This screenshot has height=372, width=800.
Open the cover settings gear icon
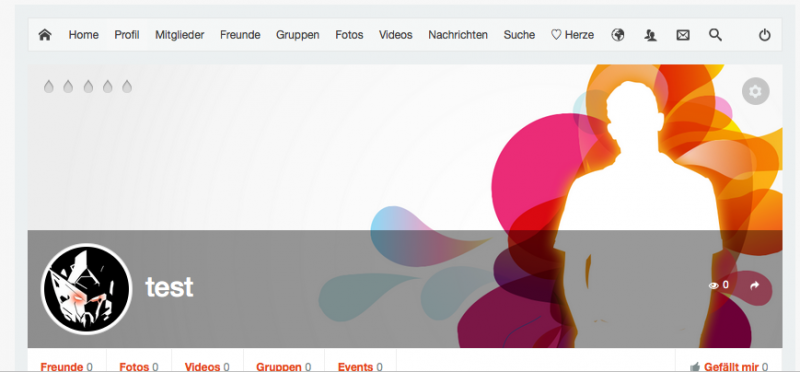point(755,91)
